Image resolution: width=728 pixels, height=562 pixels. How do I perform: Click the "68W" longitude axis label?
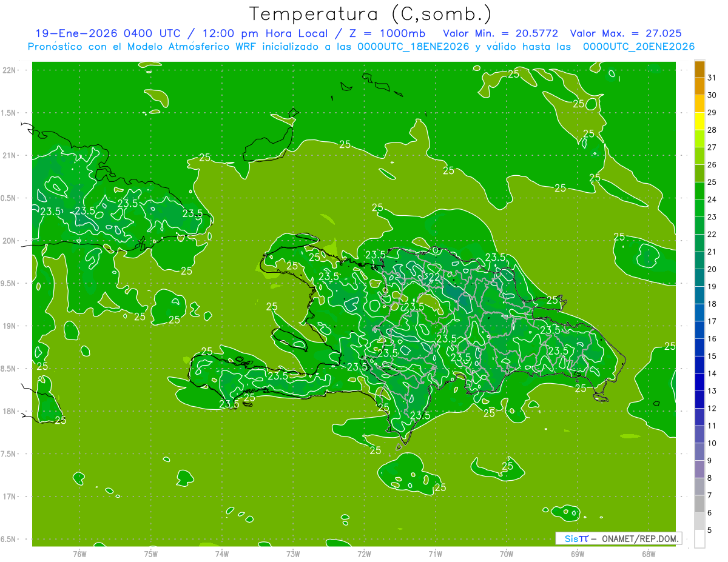649,554
